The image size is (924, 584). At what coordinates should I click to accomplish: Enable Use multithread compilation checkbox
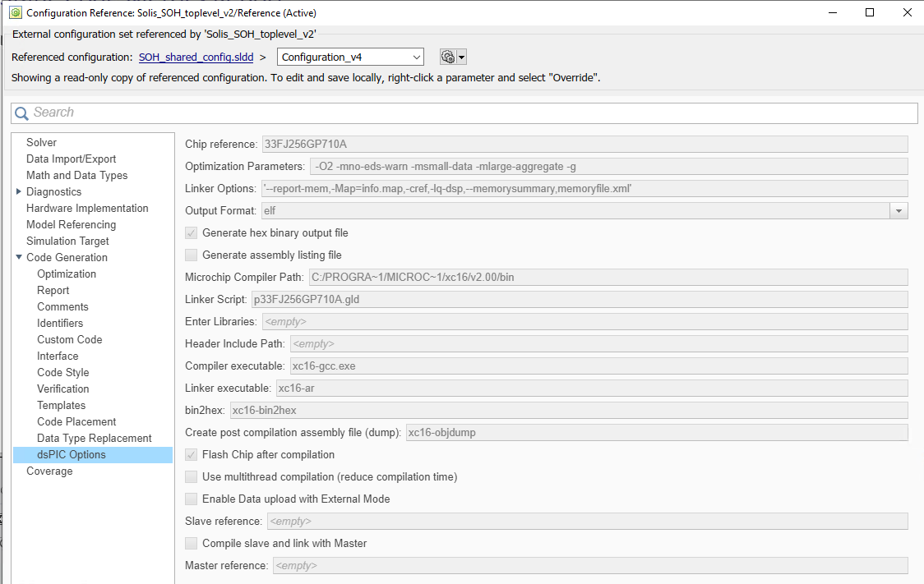pyautogui.click(x=192, y=477)
